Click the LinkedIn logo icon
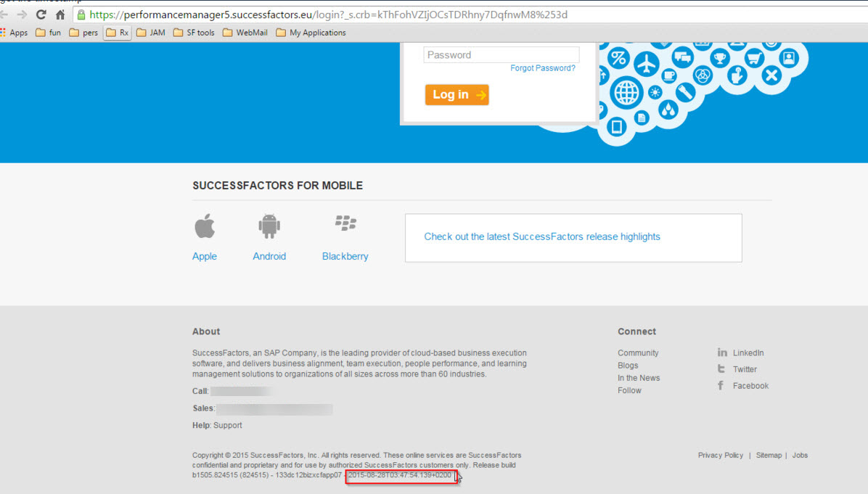 (722, 353)
